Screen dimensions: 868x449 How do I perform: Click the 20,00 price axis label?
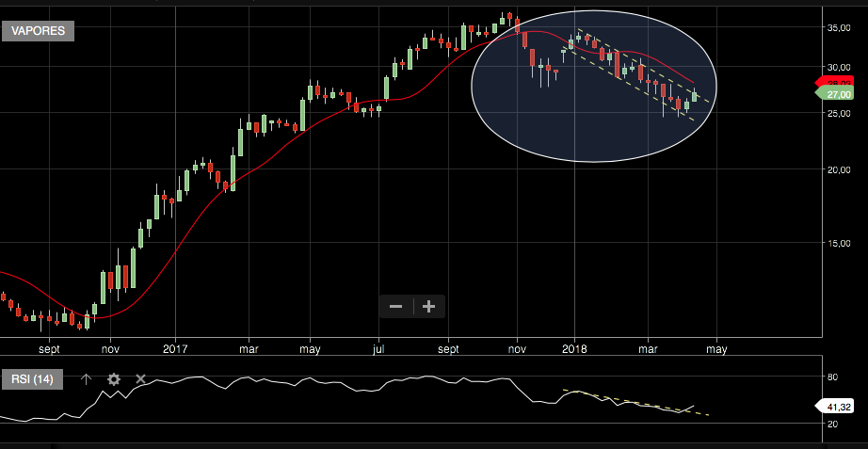(839, 169)
